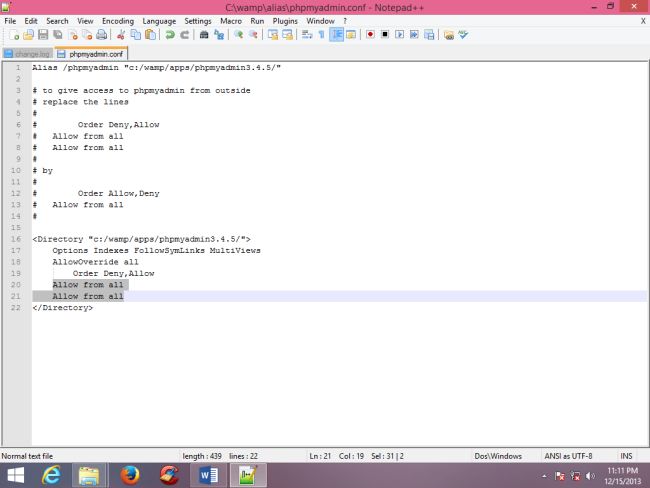This screenshot has width=650, height=488.
Task: Open the Plugins menu
Action: [x=285, y=21]
